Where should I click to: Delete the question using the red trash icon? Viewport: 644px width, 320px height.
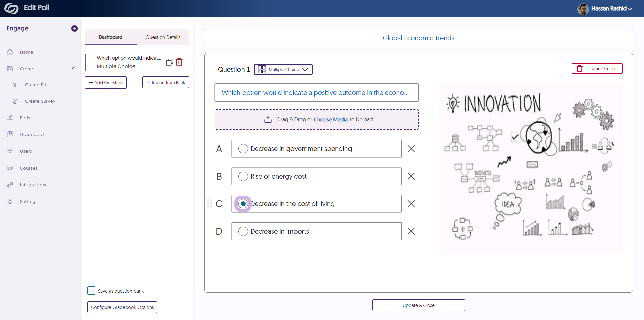pos(179,62)
